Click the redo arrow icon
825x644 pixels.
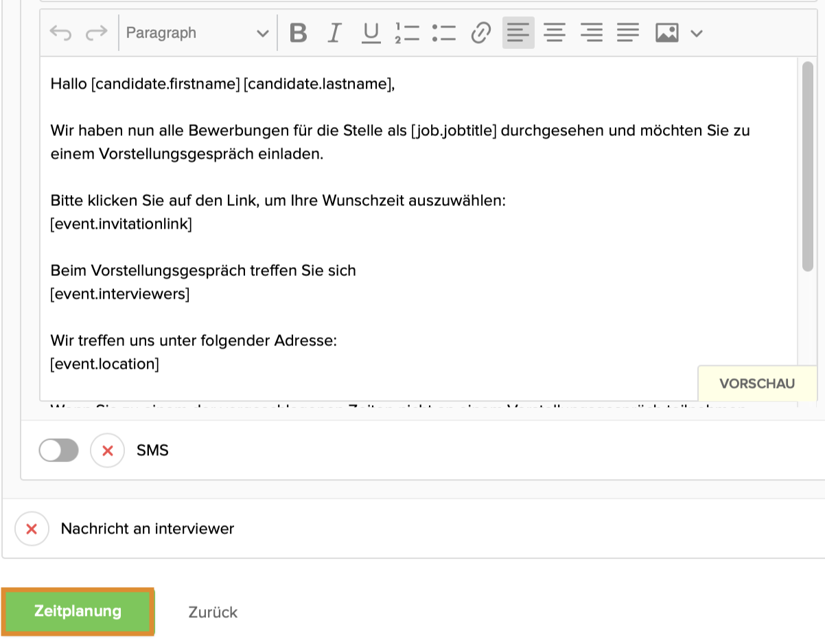[96, 33]
